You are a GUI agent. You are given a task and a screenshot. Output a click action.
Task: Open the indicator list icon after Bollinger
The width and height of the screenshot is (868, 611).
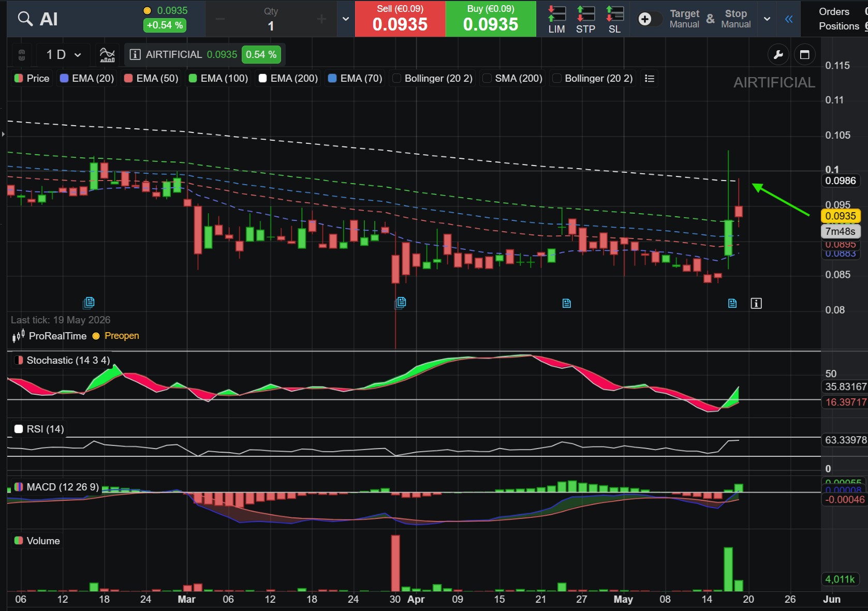[650, 79]
